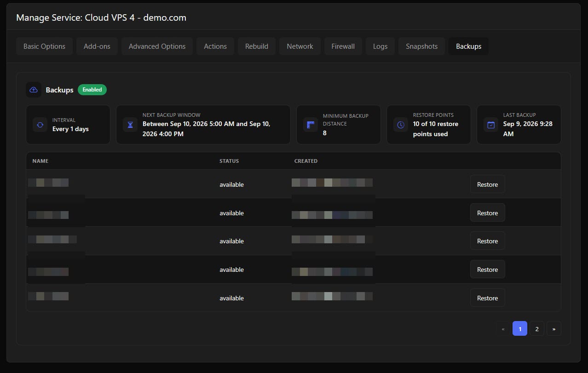
Task: Click the ruler icon in Minimum Backup Distance
Action: tap(311, 125)
